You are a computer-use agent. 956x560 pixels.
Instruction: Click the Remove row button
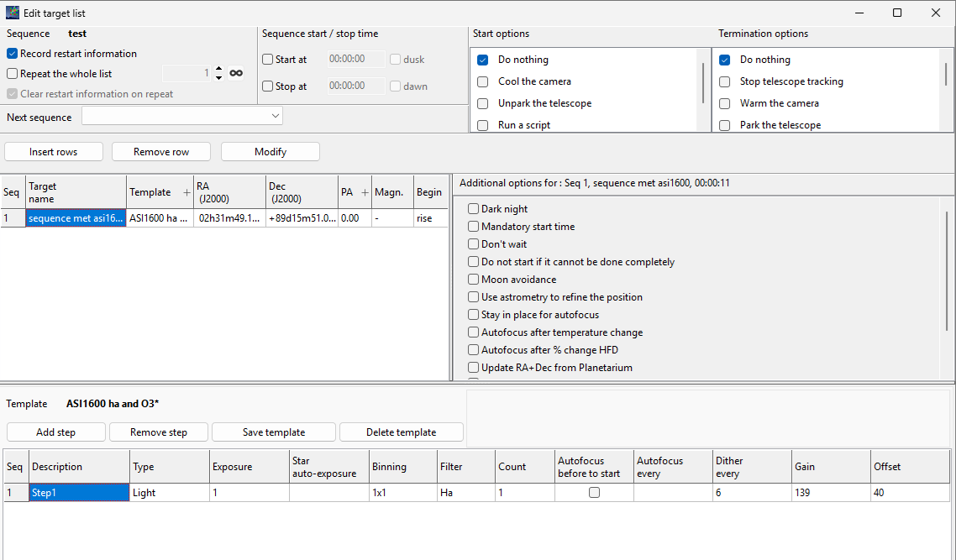tap(161, 152)
